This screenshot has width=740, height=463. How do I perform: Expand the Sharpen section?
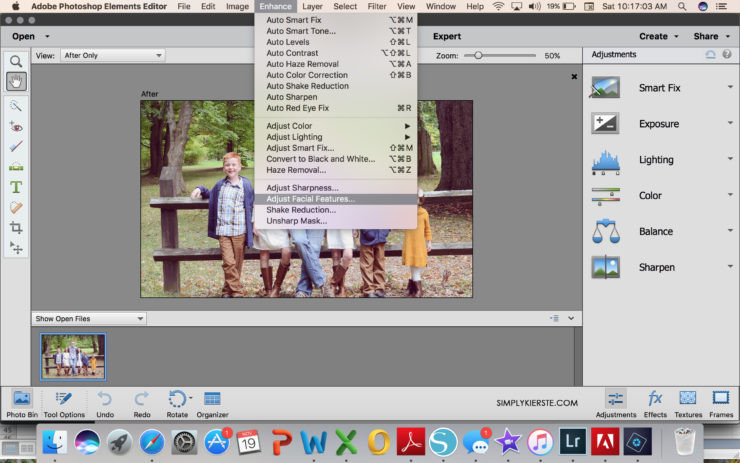pyautogui.click(x=730, y=266)
